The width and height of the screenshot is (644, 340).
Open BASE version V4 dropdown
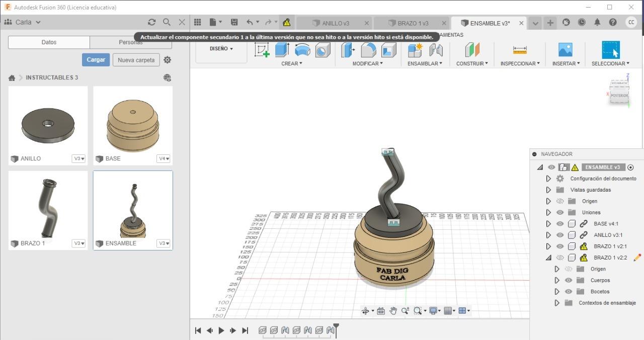pyautogui.click(x=164, y=158)
